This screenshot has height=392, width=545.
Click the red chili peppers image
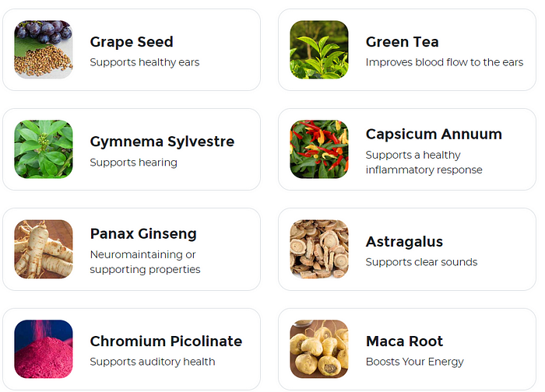point(319,149)
